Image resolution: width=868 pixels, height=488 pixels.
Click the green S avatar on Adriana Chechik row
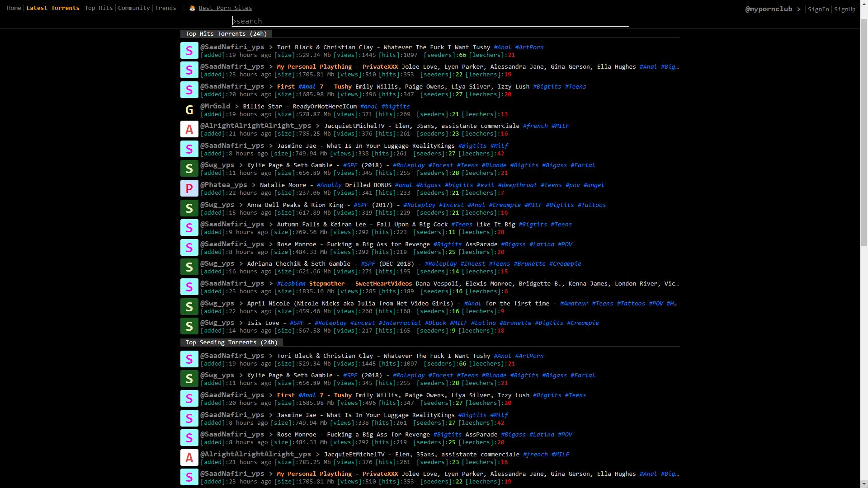(189, 267)
